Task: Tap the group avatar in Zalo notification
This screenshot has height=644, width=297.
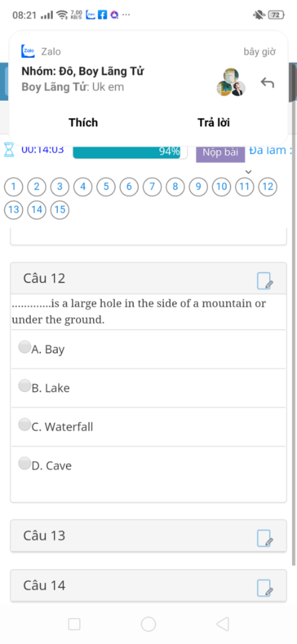Action: [231, 82]
